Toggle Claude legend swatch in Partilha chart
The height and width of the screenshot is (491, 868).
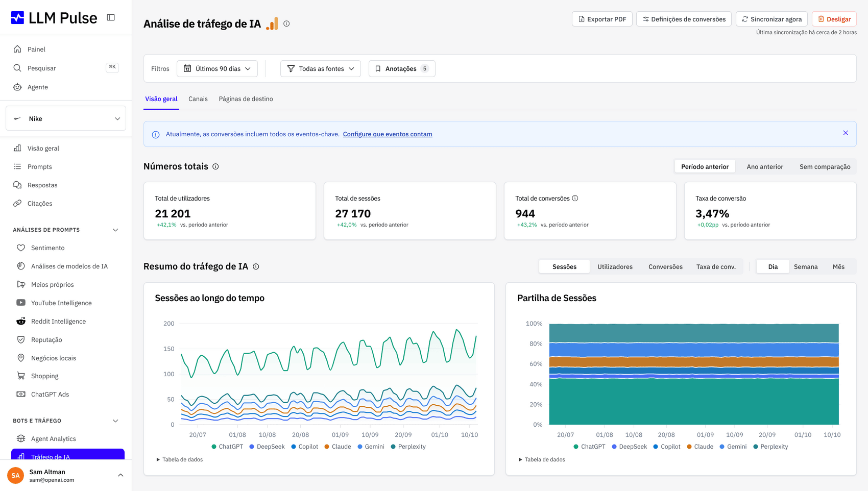pos(689,447)
